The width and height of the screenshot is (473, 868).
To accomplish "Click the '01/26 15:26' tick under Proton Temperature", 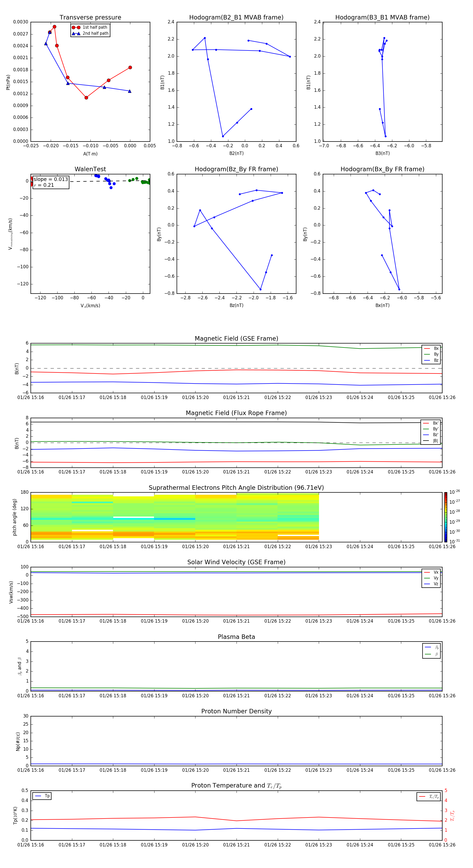I will pos(442,845).
